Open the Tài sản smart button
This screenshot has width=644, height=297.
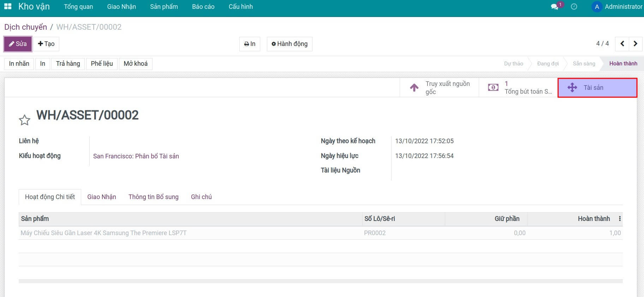(597, 88)
